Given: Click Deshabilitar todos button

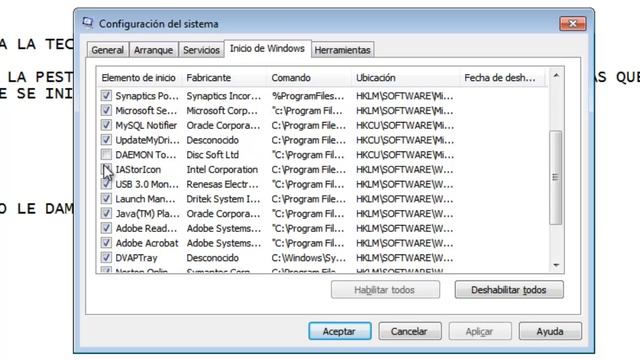Looking at the screenshot, I should (509, 290).
